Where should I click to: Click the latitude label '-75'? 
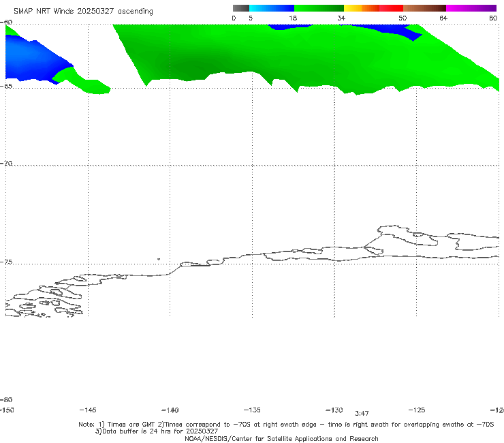click(x=6, y=262)
